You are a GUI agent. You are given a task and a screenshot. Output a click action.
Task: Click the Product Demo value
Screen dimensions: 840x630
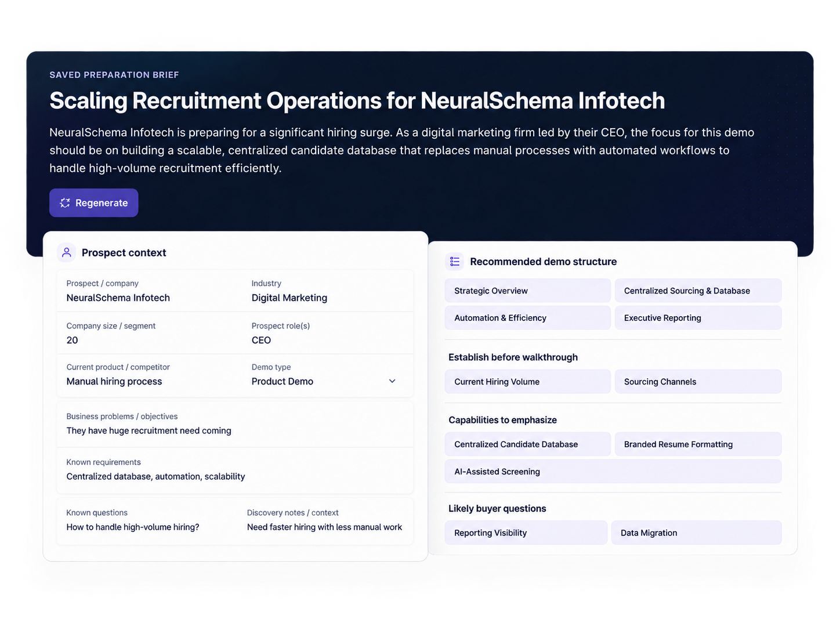[x=283, y=381]
